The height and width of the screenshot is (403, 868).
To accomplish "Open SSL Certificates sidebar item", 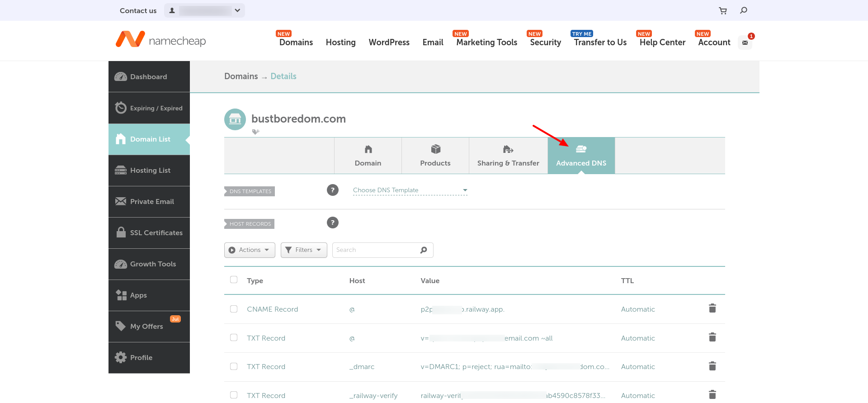I will (x=149, y=232).
